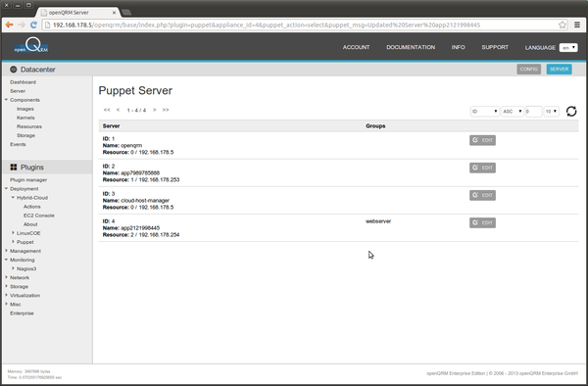The image size is (588, 386).
Task: Click the webserver group text
Action: tap(378, 221)
